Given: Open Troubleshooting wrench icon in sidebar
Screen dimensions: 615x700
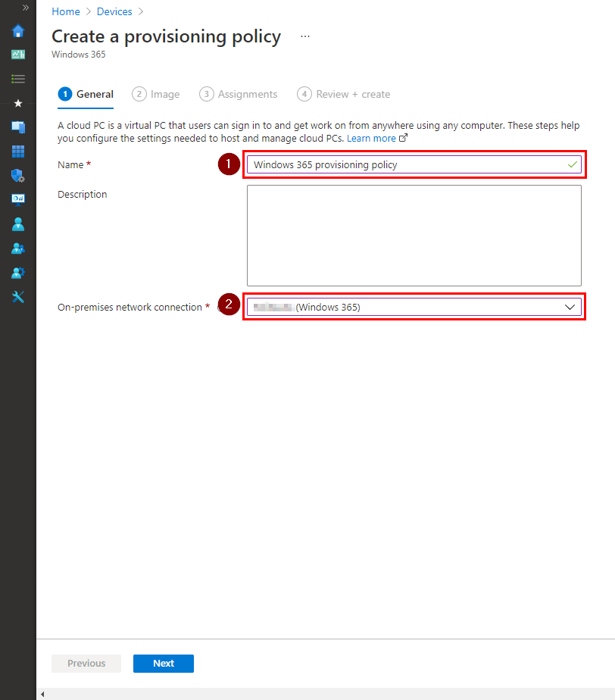Looking at the screenshot, I should (18, 297).
